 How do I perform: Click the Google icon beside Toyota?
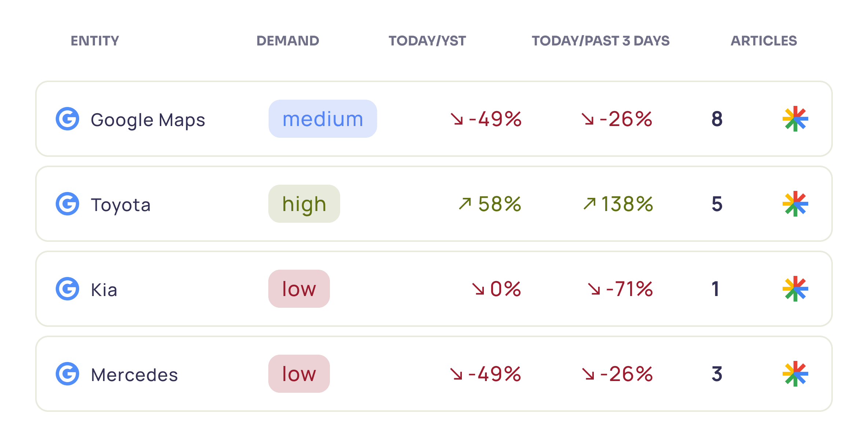(67, 204)
